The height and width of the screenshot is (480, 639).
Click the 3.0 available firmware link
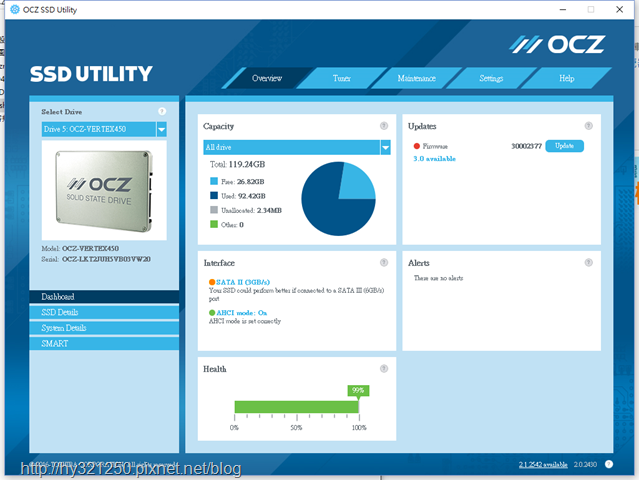coord(434,159)
